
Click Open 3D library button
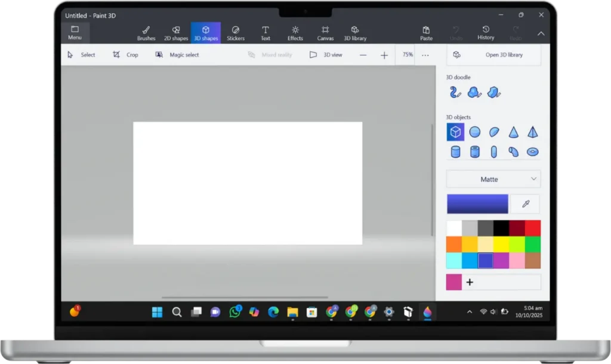point(493,54)
